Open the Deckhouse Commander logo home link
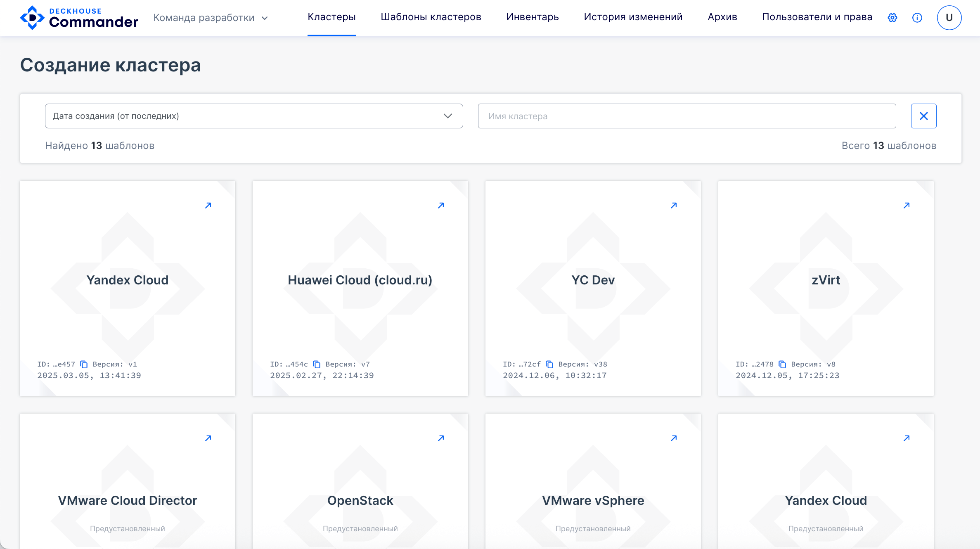Viewport: 980px width, 549px height. 79,18
